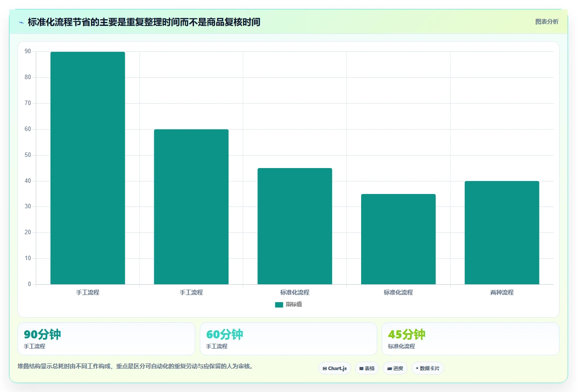This screenshot has height=392, width=577.
Task: Click the x-axis 标准化流程 label under the 35 bar
Action: click(398, 293)
